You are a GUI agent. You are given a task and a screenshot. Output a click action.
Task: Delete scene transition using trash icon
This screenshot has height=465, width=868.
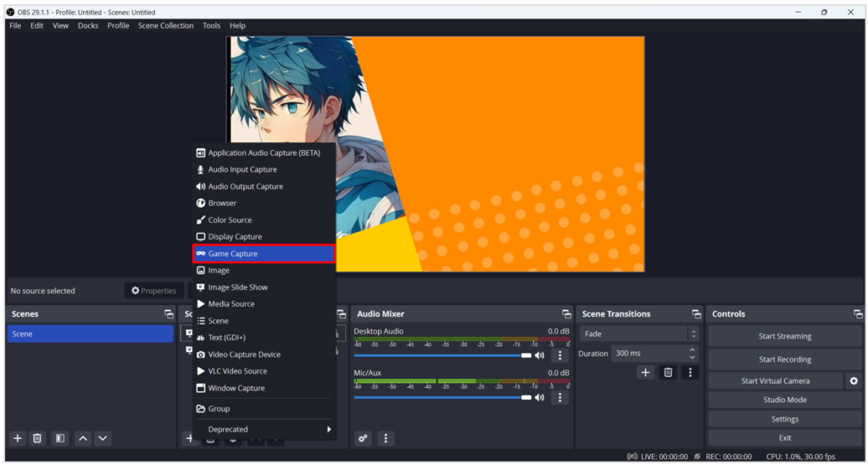click(668, 372)
